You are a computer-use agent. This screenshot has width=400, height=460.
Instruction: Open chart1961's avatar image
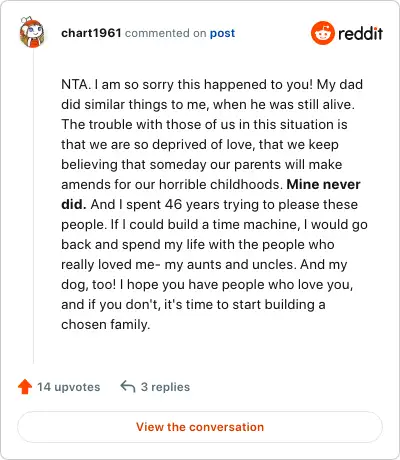tap(32, 32)
